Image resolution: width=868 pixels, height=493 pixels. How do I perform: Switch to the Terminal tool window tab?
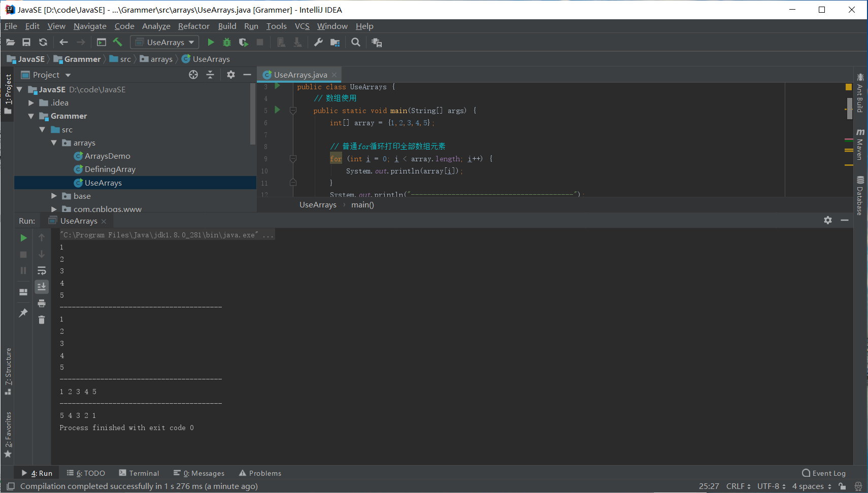point(139,473)
